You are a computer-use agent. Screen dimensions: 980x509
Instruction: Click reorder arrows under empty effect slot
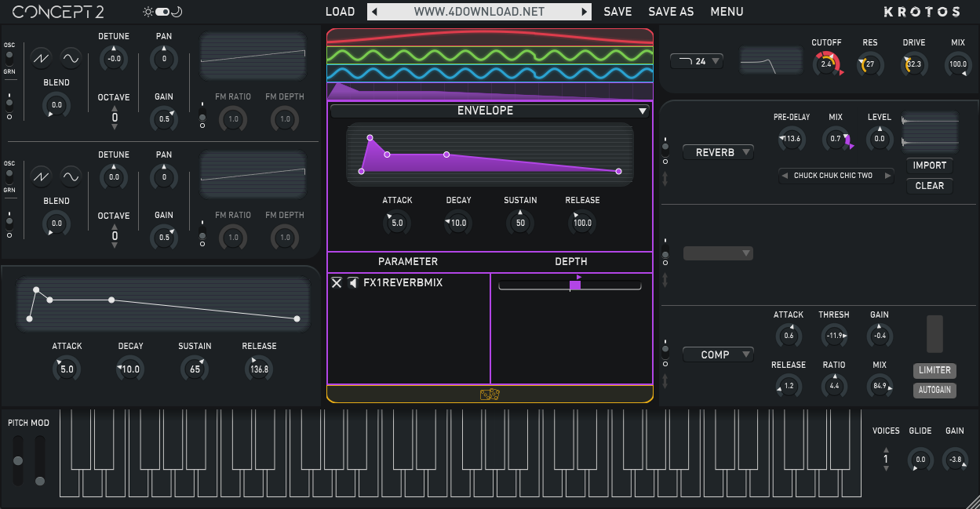coord(666,280)
